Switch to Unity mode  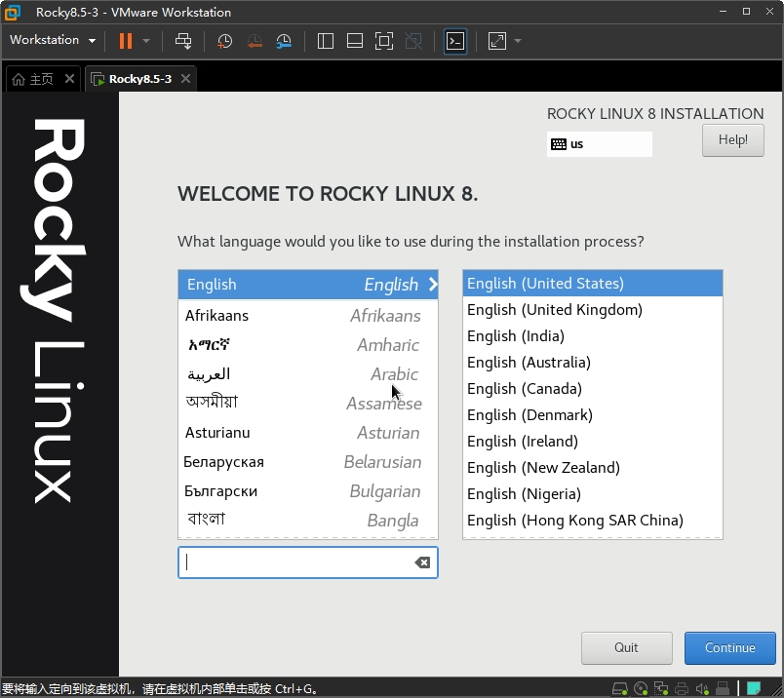click(413, 41)
